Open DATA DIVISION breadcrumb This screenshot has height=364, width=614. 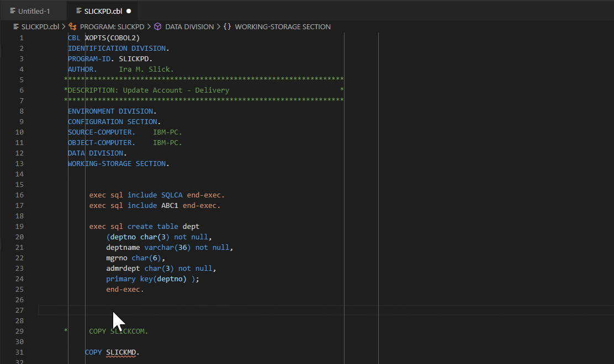189,26
